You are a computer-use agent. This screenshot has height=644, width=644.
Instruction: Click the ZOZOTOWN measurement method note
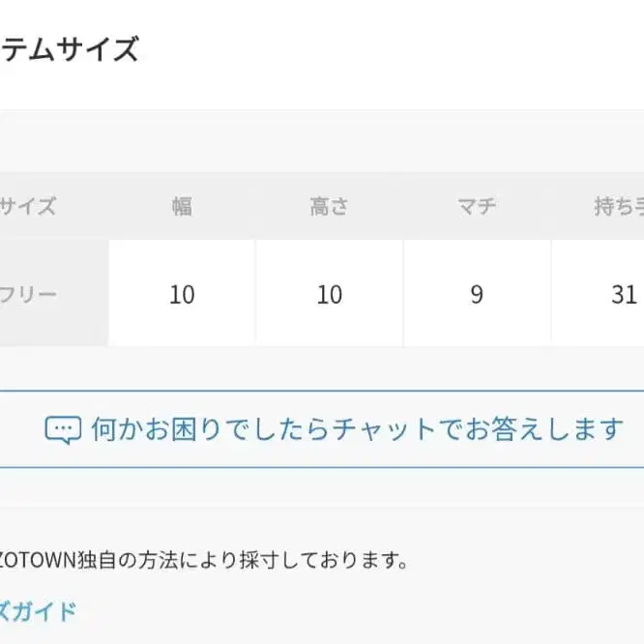pyautogui.click(x=203, y=560)
